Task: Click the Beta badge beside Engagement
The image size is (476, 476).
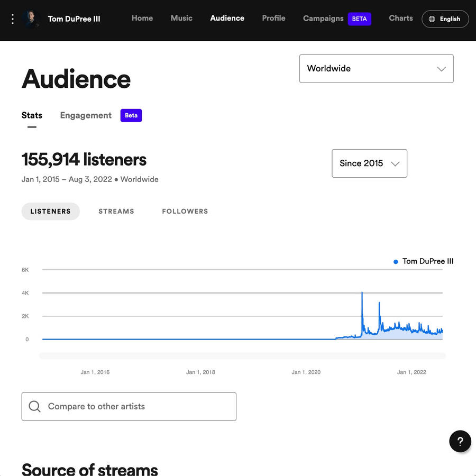Action: click(x=131, y=115)
